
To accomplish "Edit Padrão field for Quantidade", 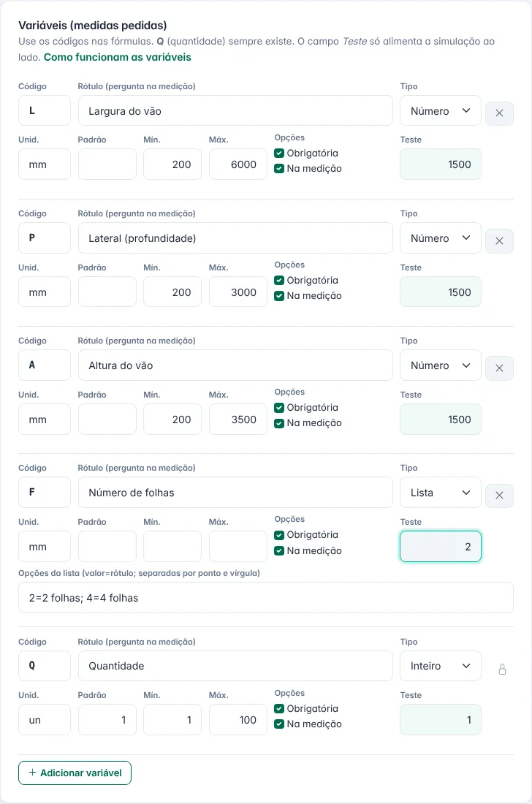I will [107, 719].
